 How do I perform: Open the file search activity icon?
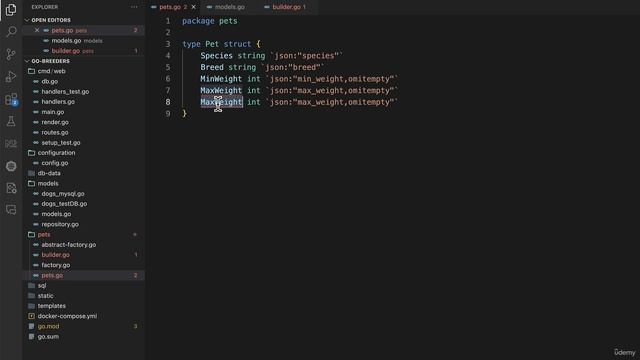(x=11, y=188)
